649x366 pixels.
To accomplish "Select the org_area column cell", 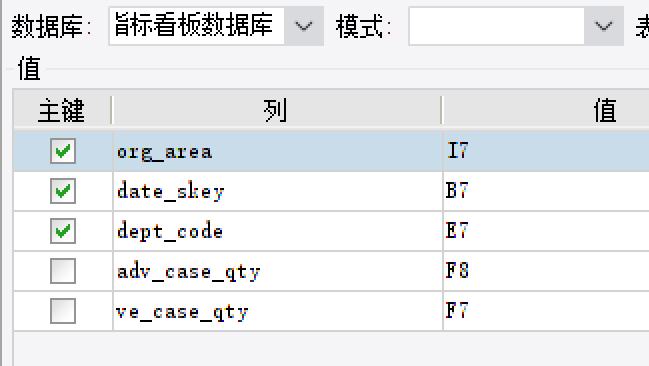I will 278,152.
